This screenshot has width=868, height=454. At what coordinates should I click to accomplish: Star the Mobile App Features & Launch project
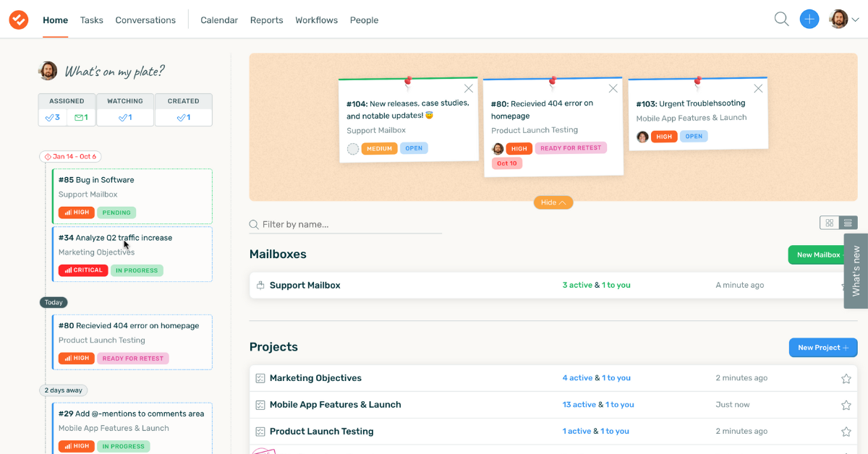(x=846, y=405)
